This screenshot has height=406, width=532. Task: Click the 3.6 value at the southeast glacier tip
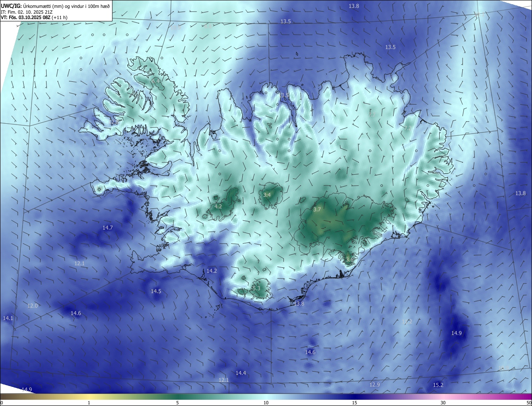(349, 260)
